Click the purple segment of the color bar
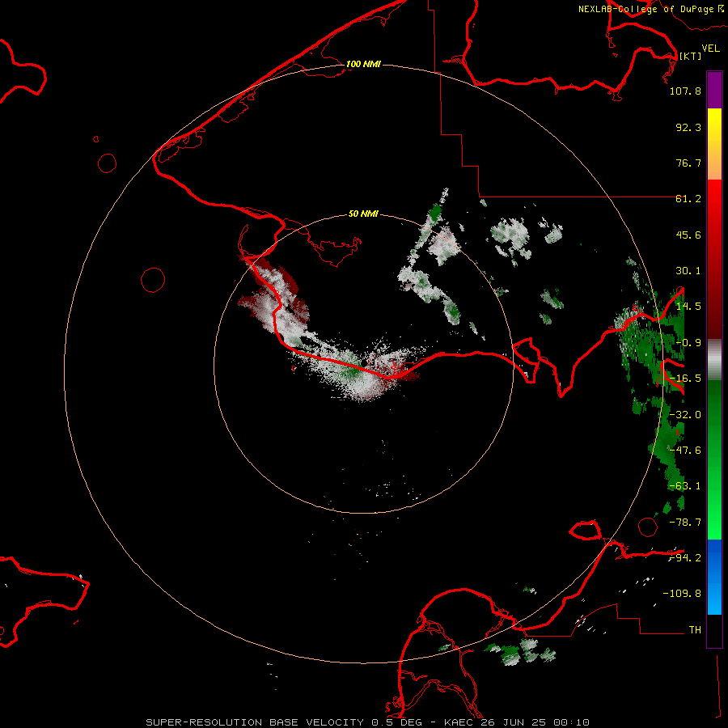 click(714, 90)
